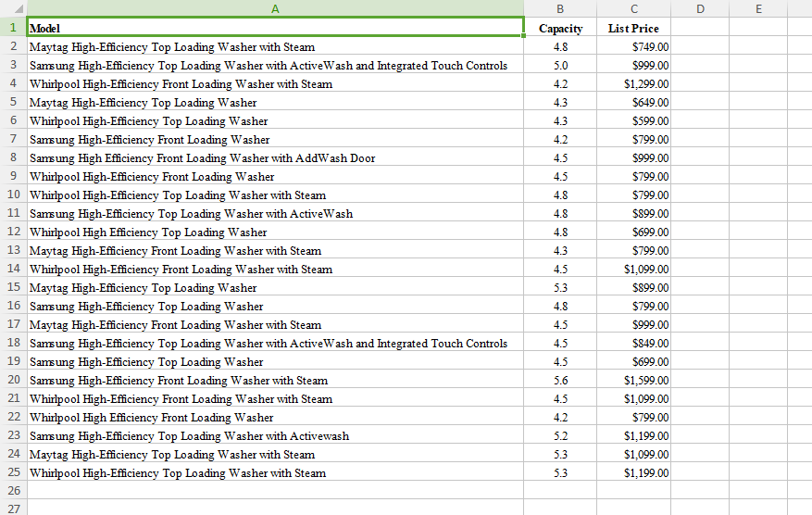This screenshot has height=515, width=812.
Task: Click capacity 5.0 cell in row 3
Action: [560, 65]
